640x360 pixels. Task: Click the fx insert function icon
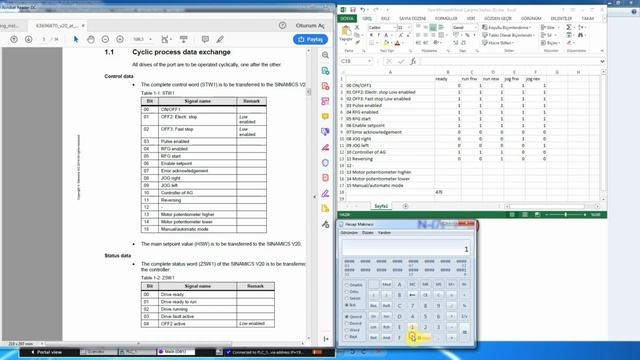(413, 61)
